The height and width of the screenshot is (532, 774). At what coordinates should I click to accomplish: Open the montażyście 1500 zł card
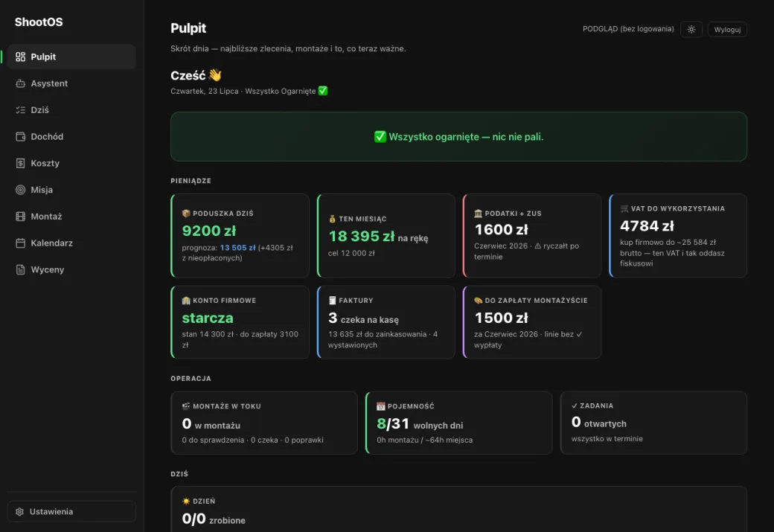532,322
